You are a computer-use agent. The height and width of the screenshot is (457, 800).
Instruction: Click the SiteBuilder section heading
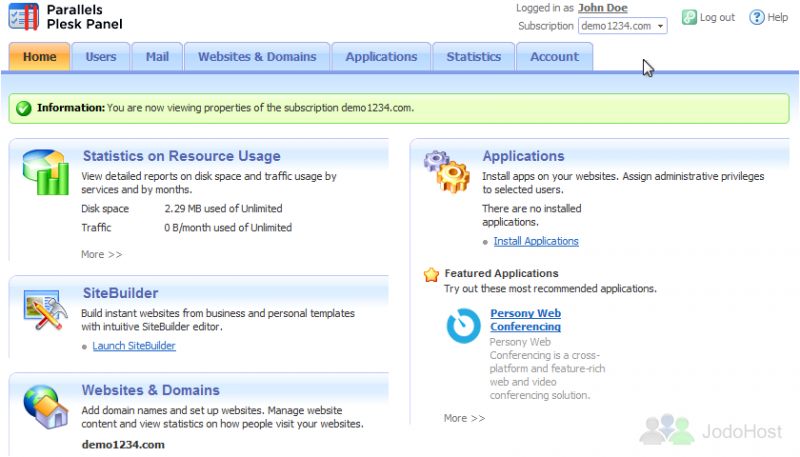(120, 293)
